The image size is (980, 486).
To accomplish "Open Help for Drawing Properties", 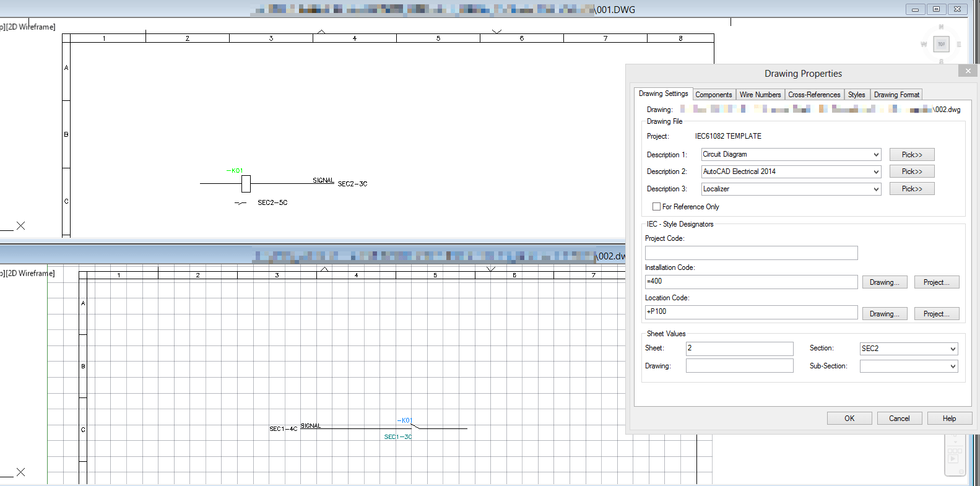I will click(x=950, y=419).
